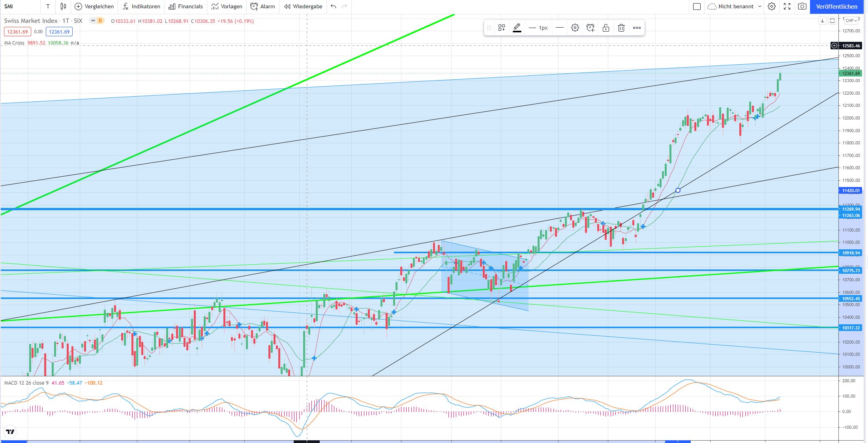Image resolution: width=868 pixels, height=443 pixels.
Task: Open line color picker pencil swatch
Action: pos(517,28)
